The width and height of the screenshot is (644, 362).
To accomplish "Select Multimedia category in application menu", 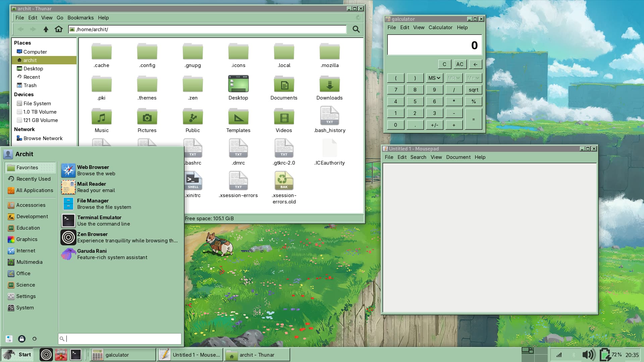I will pyautogui.click(x=30, y=262).
